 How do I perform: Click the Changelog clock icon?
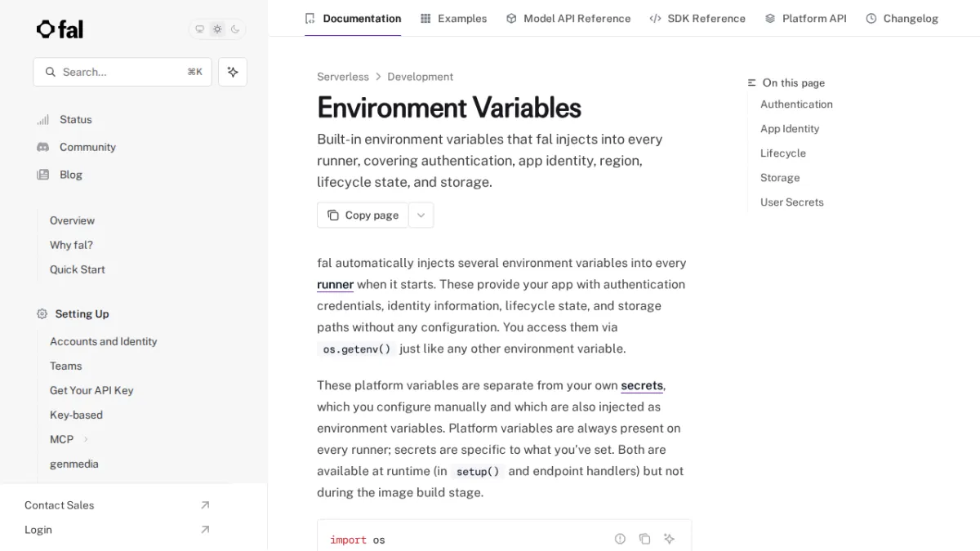(871, 18)
